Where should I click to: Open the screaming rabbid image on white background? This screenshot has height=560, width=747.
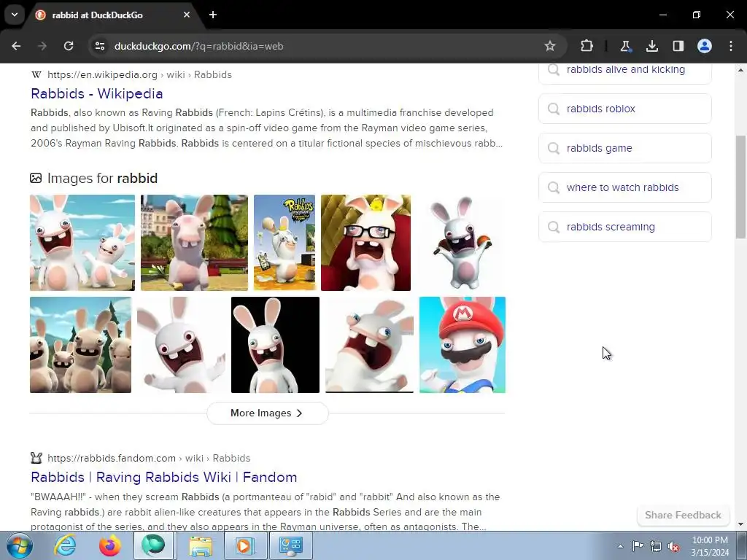tap(181, 345)
